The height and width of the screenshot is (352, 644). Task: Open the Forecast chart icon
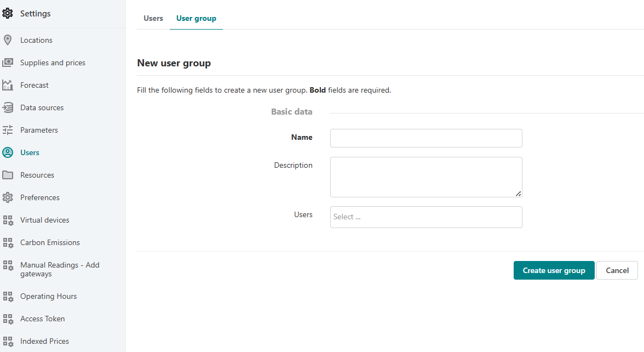(x=8, y=85)
